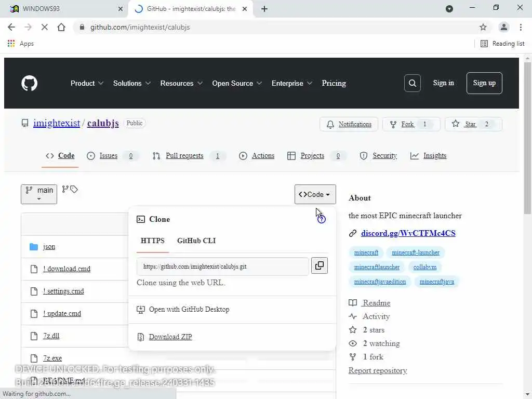Viewport: 532px width, 399px height.
Task: Copy clone URL with the clipboard icon
Action: coord(320,265)
